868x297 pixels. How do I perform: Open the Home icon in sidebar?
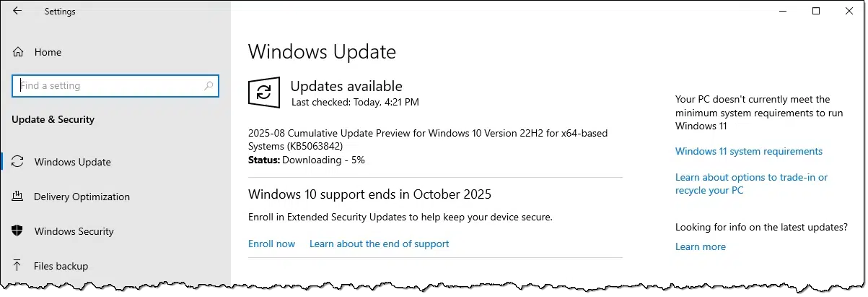[19, 52]
